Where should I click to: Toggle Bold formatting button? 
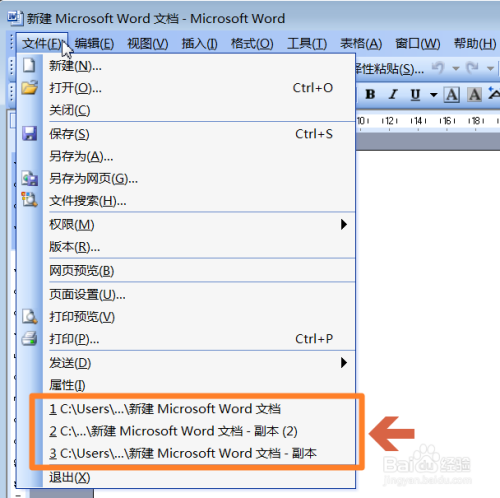pos(370,95)
